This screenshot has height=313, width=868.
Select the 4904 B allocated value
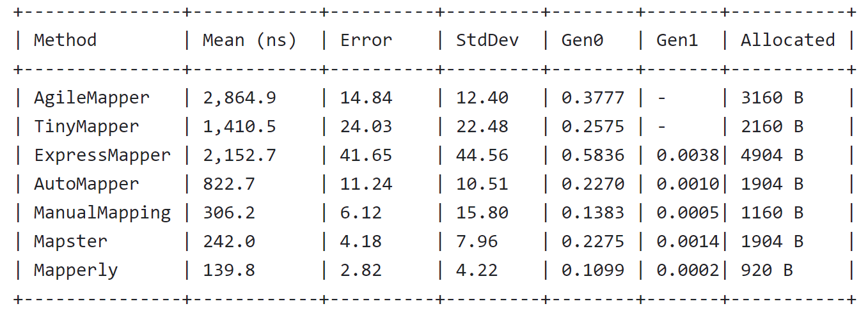tap(772, 156)
